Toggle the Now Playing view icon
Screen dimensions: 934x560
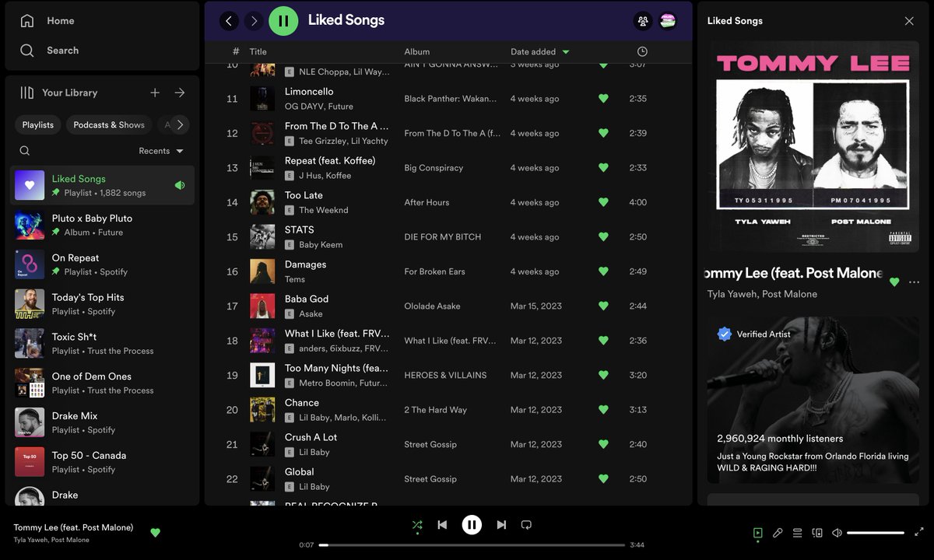coord(757,533)
